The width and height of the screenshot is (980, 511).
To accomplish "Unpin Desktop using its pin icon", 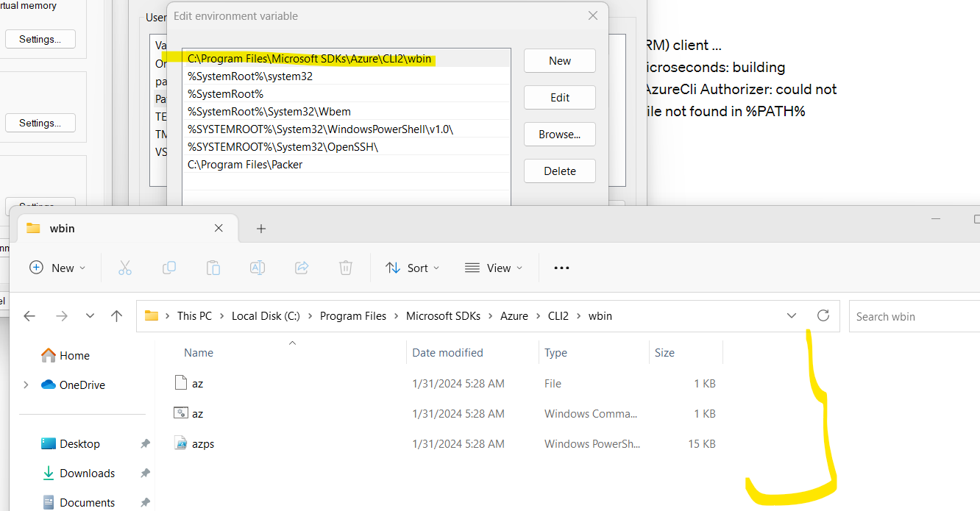I will click(x=145, y=443).
